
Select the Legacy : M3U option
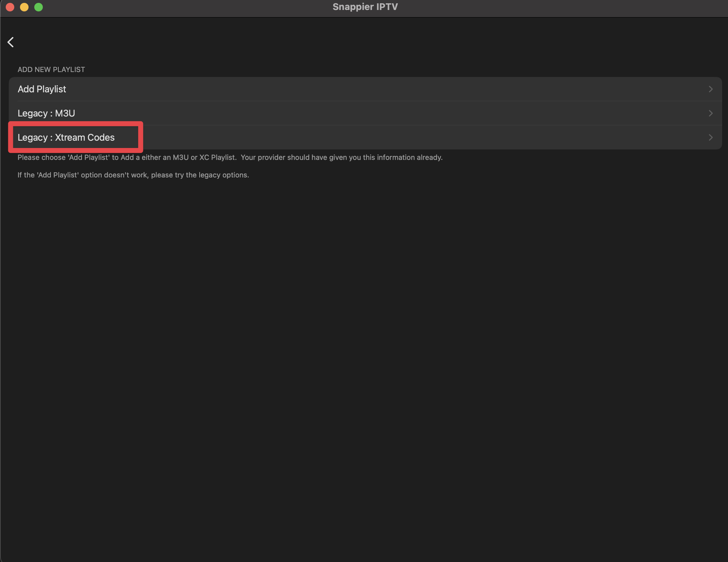coord(214,113)
